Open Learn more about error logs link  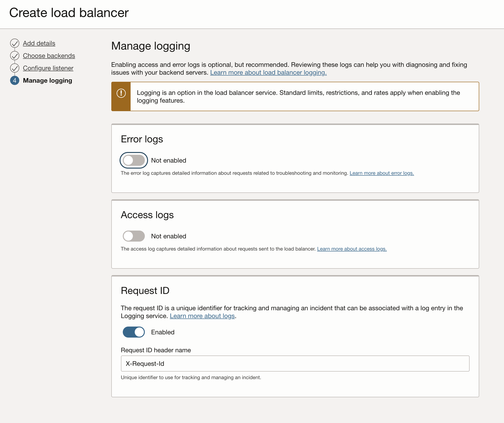click(x=382, y=173)
